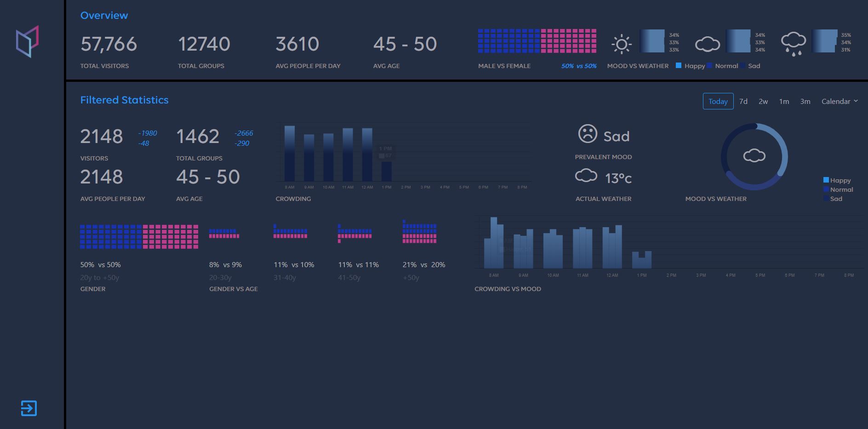Click the -48 visitors delta
Viewport: 868px width, 429px height.
pyautogui.click(x=143, y=143)
